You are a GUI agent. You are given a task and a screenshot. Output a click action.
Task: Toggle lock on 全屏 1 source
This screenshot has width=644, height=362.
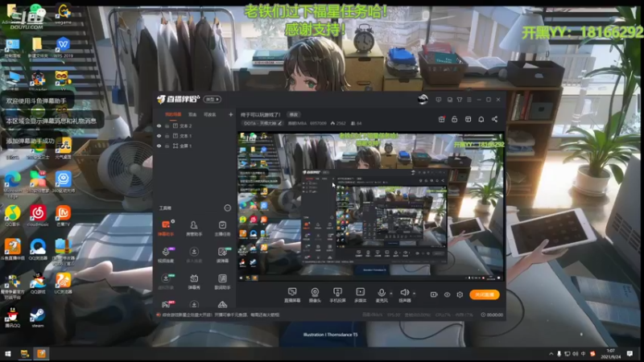point(167,146)
